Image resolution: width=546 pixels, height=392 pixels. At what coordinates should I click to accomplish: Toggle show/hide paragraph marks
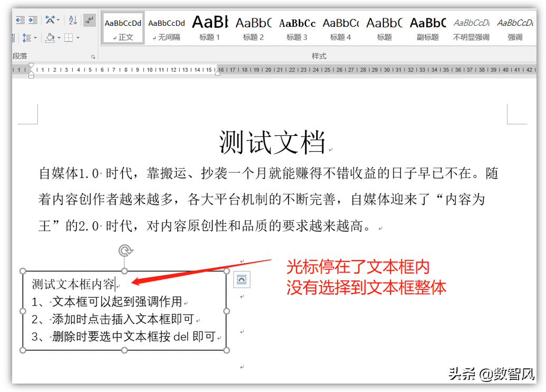[x=90, y=20]
